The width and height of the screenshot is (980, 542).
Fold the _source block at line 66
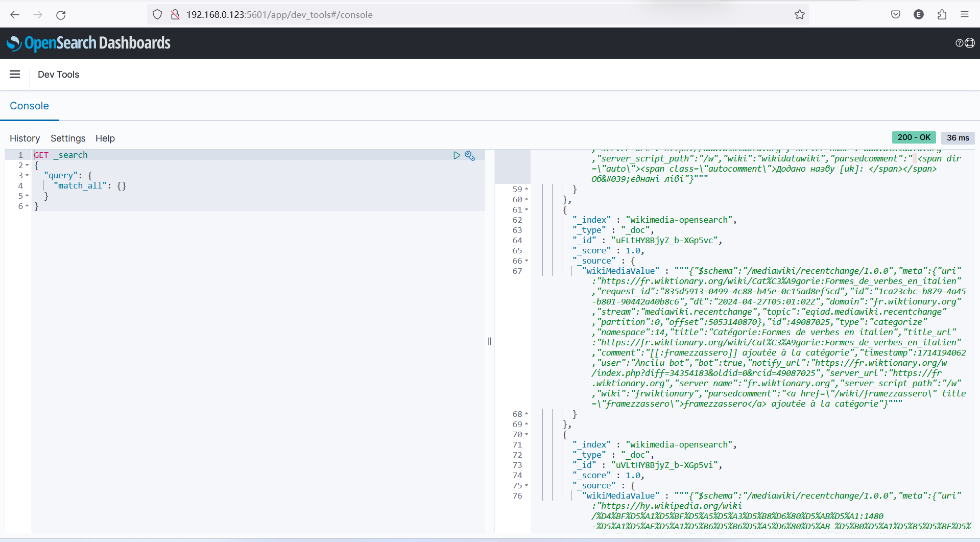(527, 261)
